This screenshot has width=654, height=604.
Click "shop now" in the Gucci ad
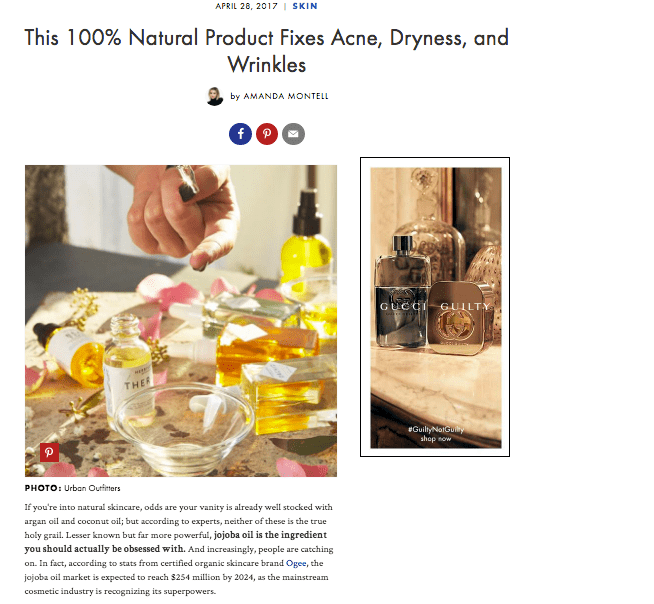tap(436, 438)
